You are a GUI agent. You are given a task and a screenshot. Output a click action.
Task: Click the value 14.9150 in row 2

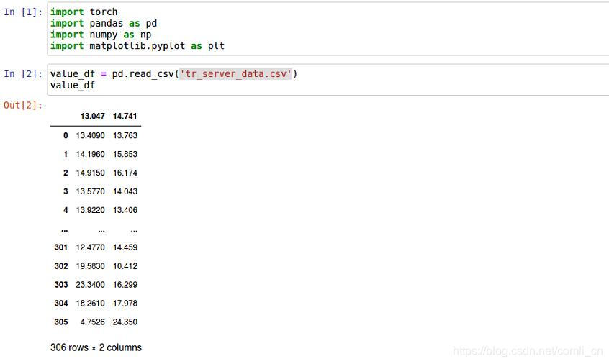point(91,173)
